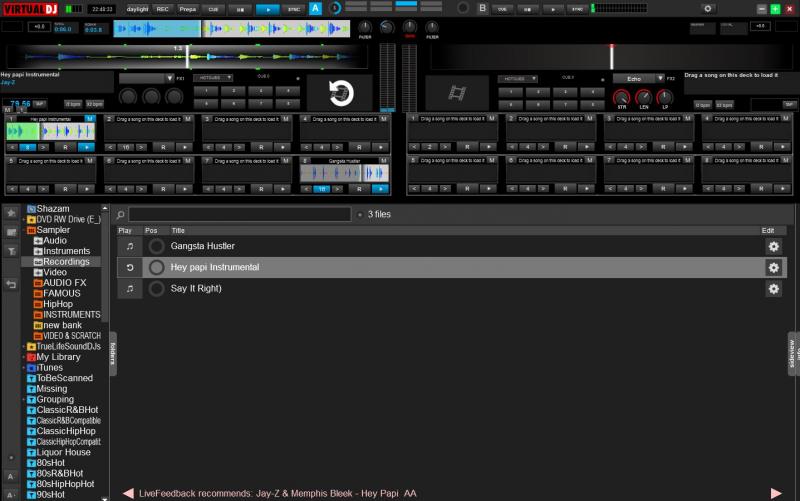Expand the My Library node

[x=23, y=357]
